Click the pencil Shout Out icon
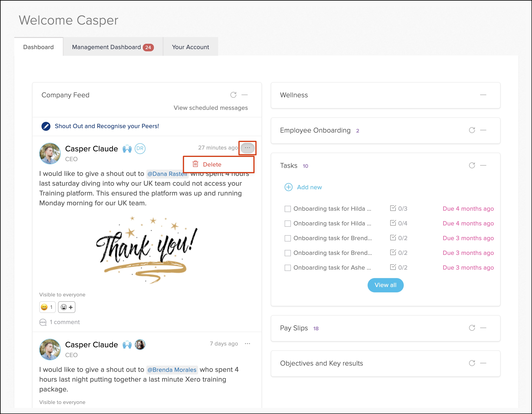Image resolution: width=532 pixels, height=414 pixels. click(46, 126)
